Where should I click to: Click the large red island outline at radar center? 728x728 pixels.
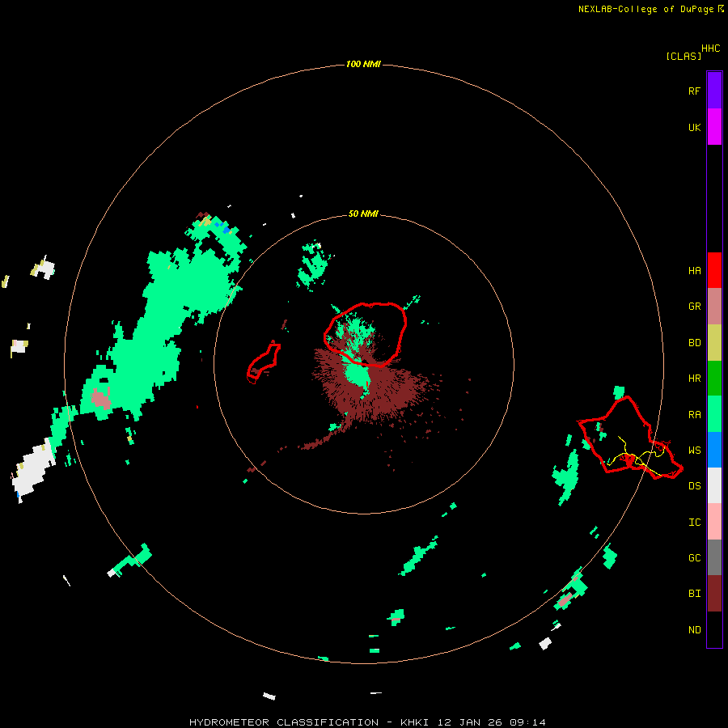click(x=365, y=334)
